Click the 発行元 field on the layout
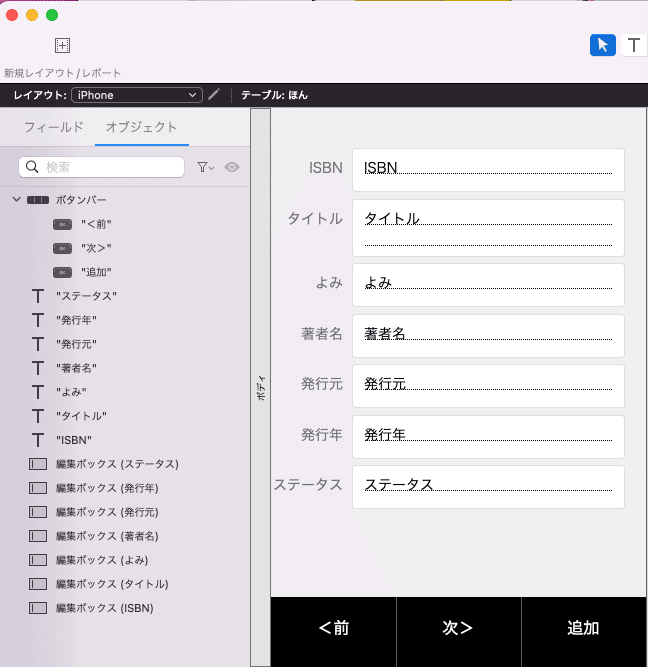648x667 pixels. click(x=488, y=386)
